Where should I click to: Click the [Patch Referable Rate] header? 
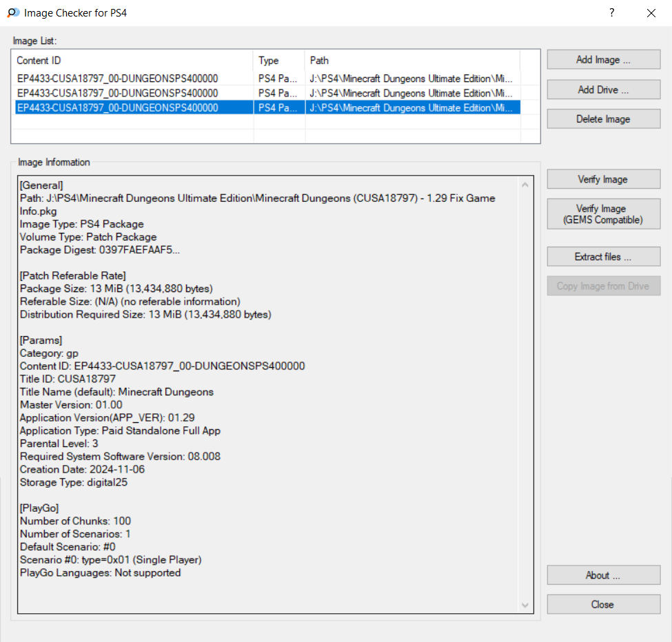[x=73, y=276]
